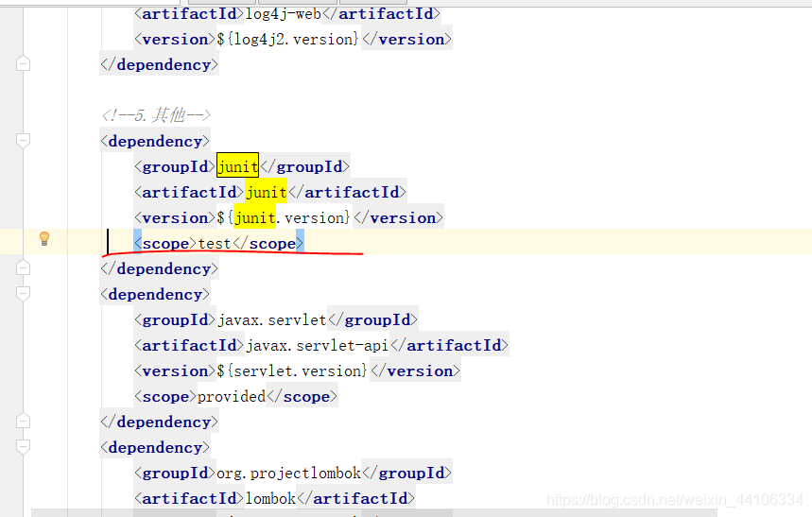The image size is (812, 517).
Task: Collapse the javax.servlet dependency fold marker
Action: 23,294
